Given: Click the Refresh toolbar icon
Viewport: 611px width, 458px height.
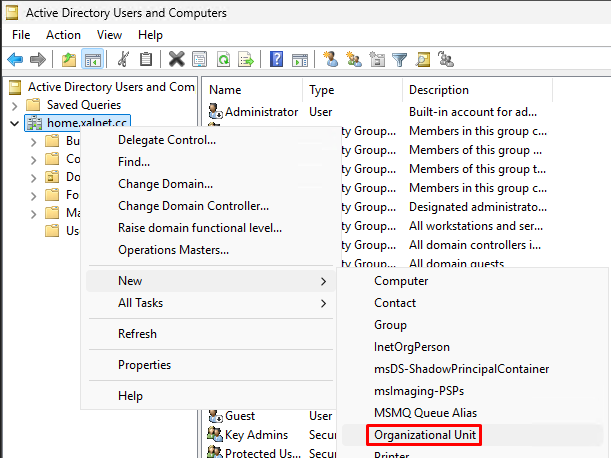Looking at the screenshot, I should point(223,60).
